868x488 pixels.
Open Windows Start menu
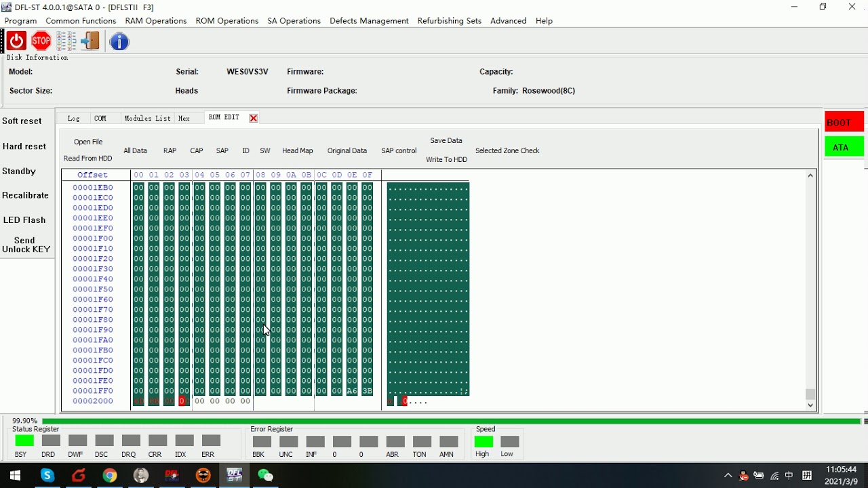pos(15,476)
